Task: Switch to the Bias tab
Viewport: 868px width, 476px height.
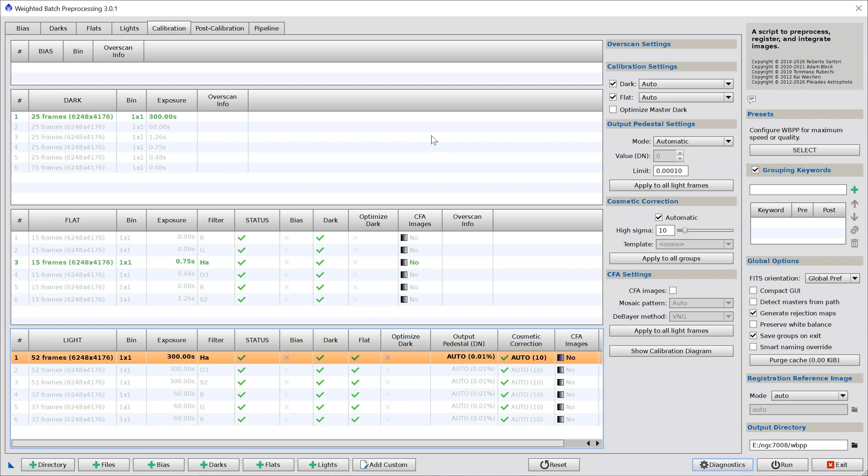Action: pos(23,28)
